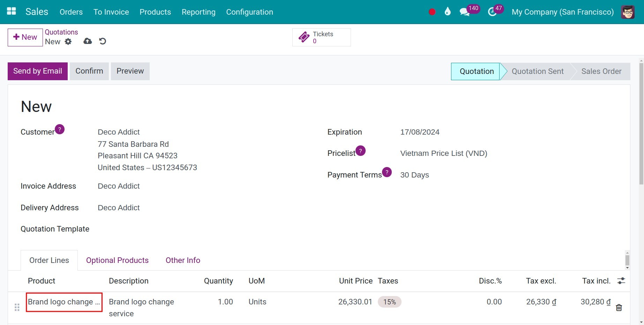The image size is (644, 325).
Task: Click the page vertical scrollbar thumb
Action: click(641, 124)
